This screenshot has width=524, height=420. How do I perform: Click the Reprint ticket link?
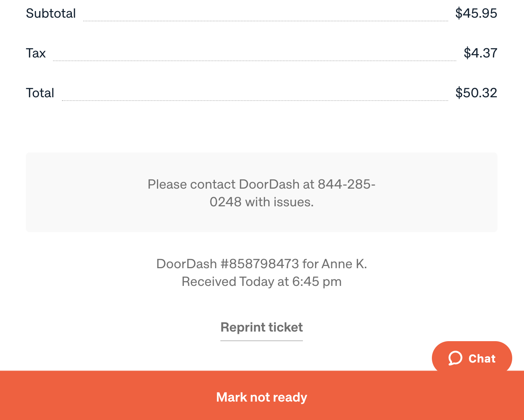point(261,327)
